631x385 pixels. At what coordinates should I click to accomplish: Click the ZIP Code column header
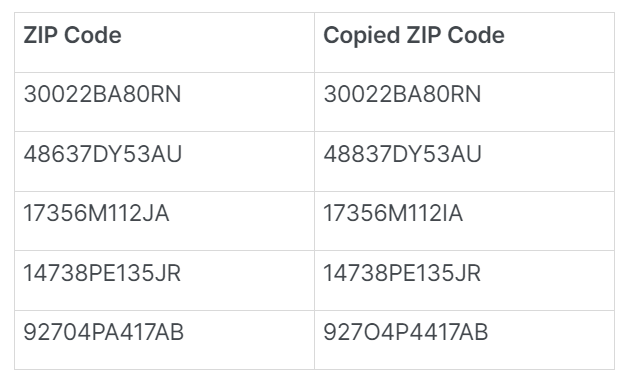pos(164,42)
